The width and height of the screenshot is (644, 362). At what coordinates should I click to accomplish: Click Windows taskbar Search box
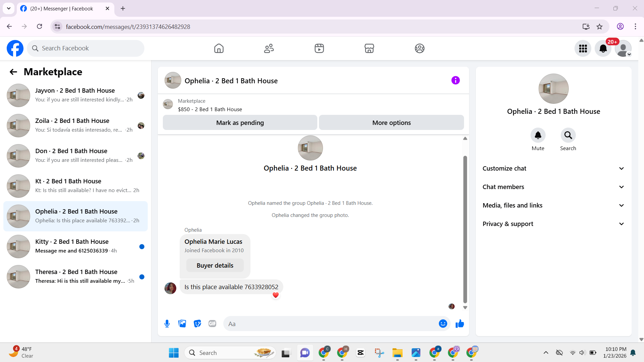(230, 353)
